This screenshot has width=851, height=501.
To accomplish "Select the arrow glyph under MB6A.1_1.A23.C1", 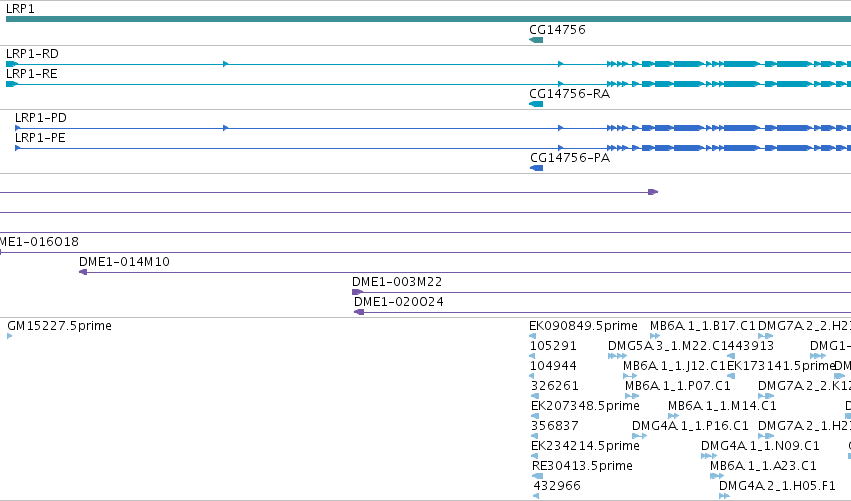I will pos(716,476).
